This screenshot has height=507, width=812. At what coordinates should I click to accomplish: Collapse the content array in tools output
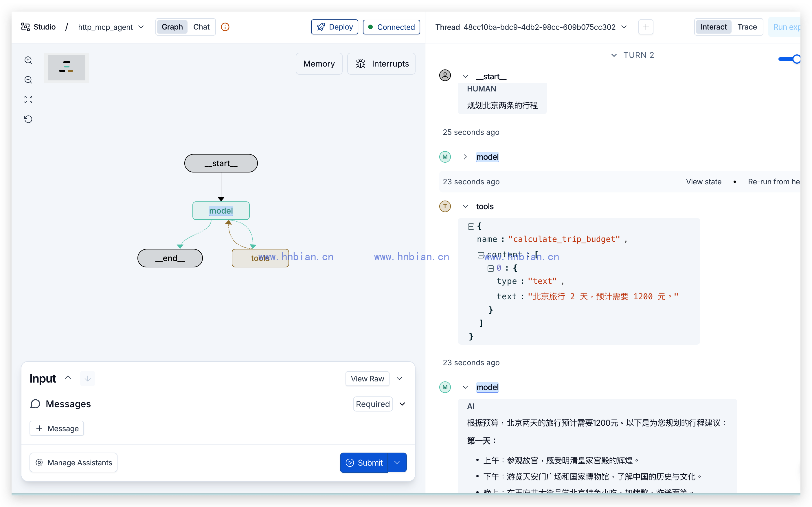[480, 255]
